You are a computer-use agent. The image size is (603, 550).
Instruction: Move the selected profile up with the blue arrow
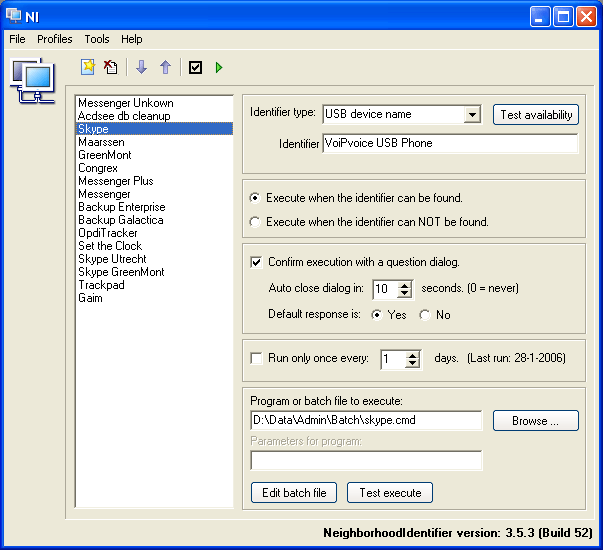coord(165,67)
